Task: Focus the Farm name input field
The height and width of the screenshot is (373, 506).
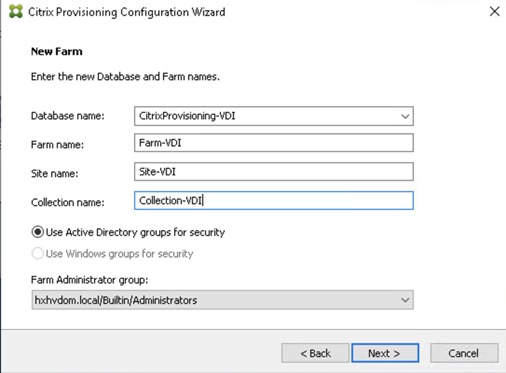Action: [274, 143]
